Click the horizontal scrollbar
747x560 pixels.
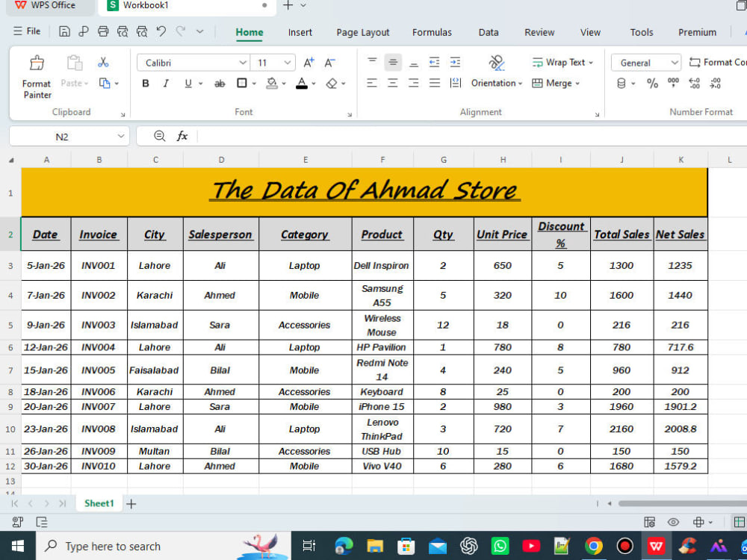(x=682, y=503)
